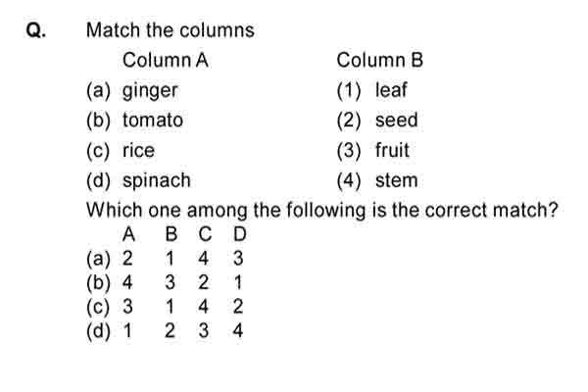Image resolution: width=588 pixels, height=392 pixels.
Task: Click the word ginger in Column A
Action: pyautogui.click(x=150, y=91)
